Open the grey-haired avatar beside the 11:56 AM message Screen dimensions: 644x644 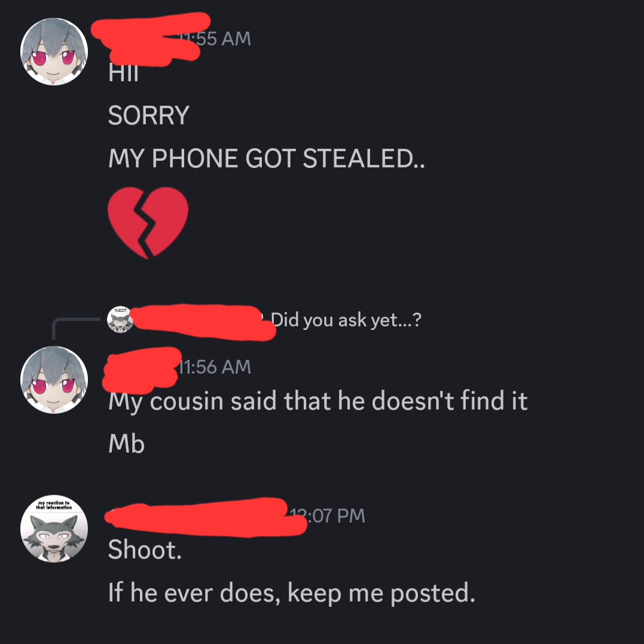[x=54, y=380]
